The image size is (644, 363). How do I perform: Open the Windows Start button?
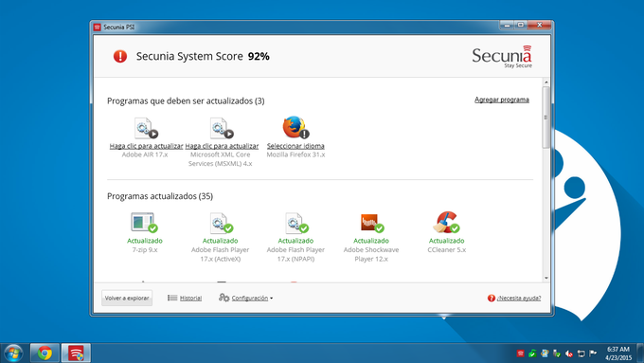tap(13, 354)
